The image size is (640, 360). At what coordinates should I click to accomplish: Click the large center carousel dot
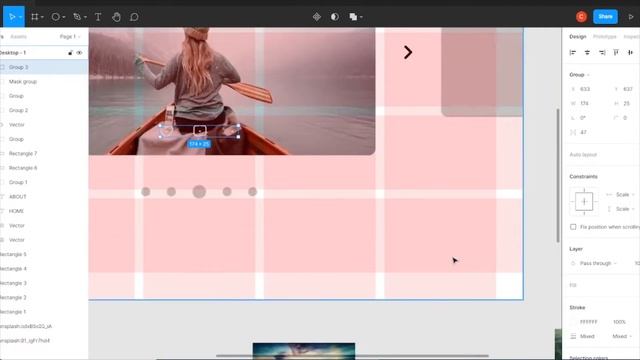click(x=199, y=191)
